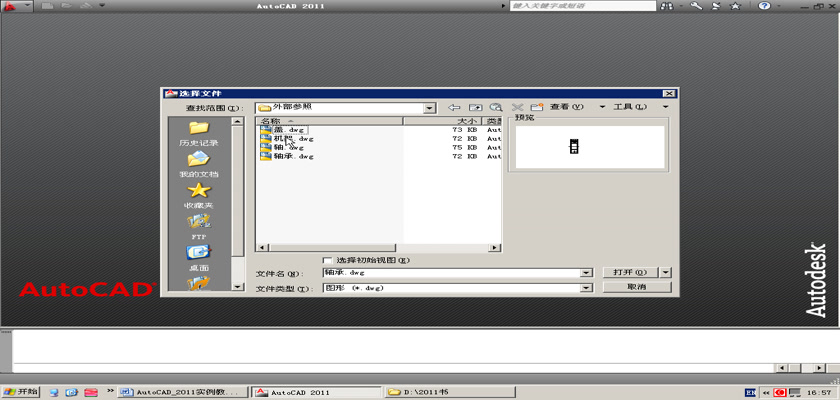
Task: Click the 取消 button
Action: [637, 288]
